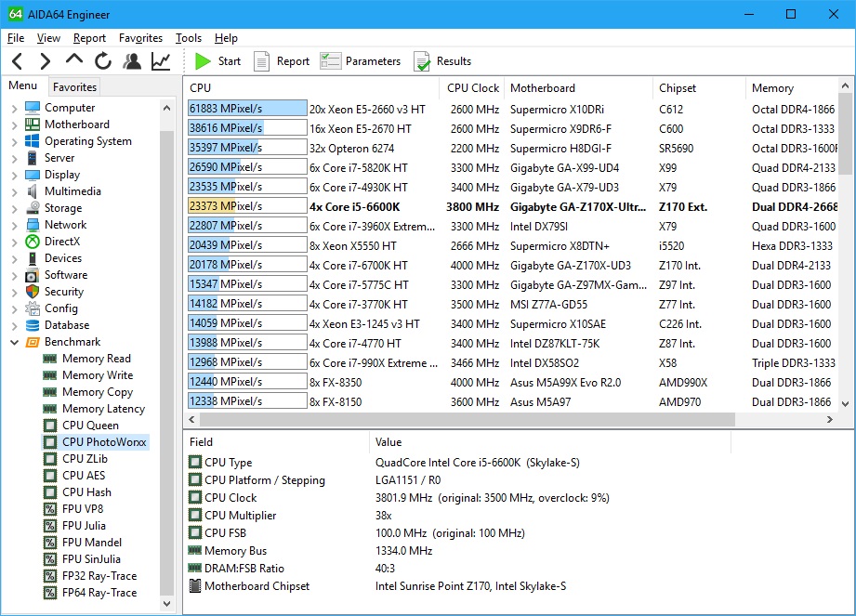
Task: Open the graph chart toolbar icon
Action: [161, 61]
